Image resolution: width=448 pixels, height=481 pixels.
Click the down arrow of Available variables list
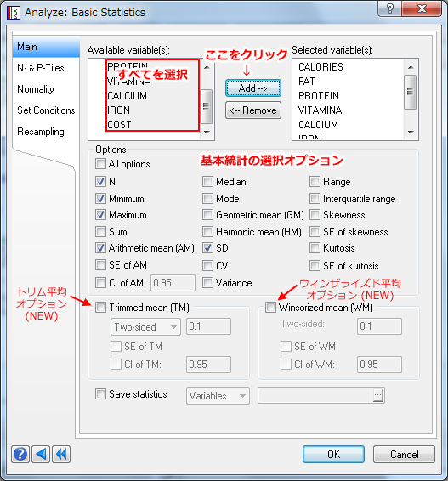(207, 133)
